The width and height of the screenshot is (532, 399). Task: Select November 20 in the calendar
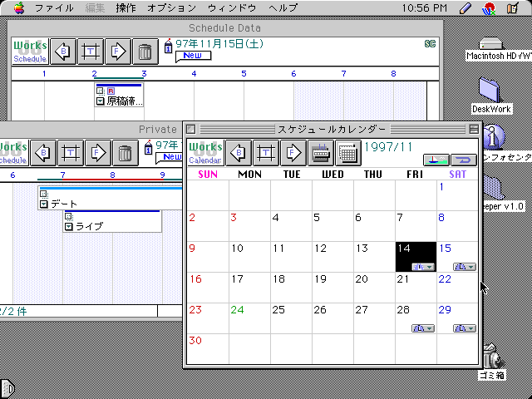pyautogui.click(x=374, y=288)
